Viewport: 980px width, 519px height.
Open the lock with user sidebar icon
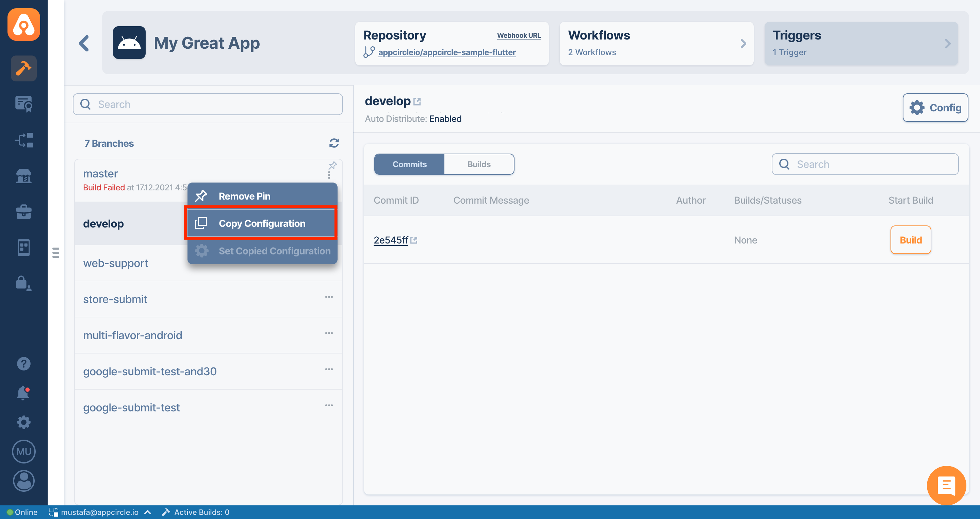tap(23, 283)
